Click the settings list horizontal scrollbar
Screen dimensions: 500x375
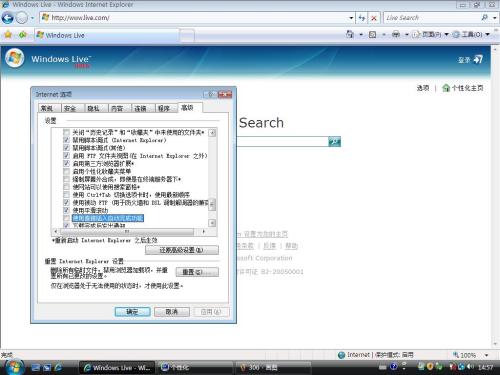129,231
